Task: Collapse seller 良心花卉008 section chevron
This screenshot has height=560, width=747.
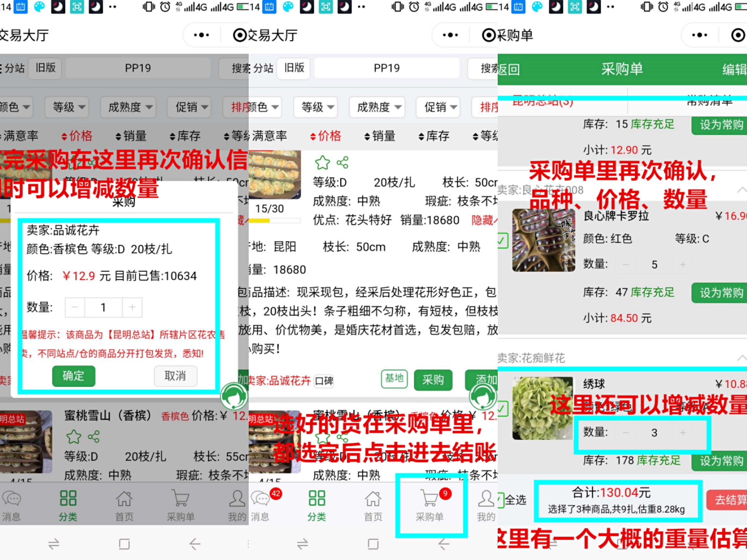Action: 742,190
